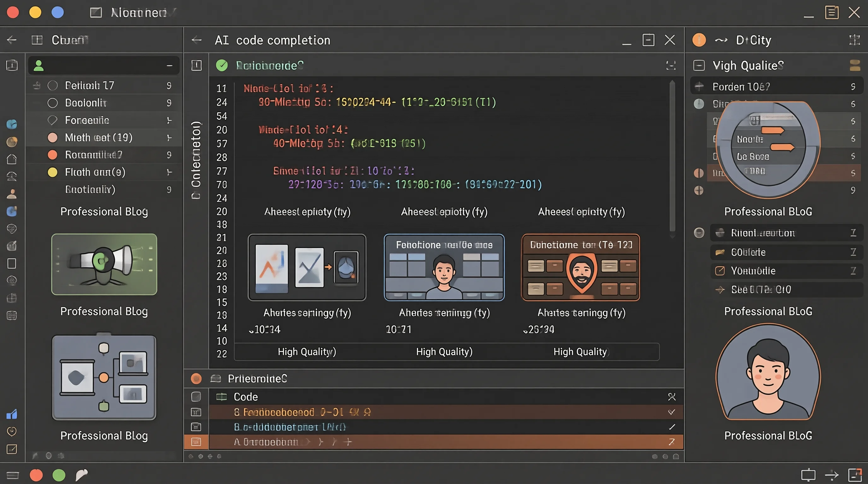Select the feather pen icon in the bottom bar
This screenshot has width=868, height=484.
tap(81, 475)
